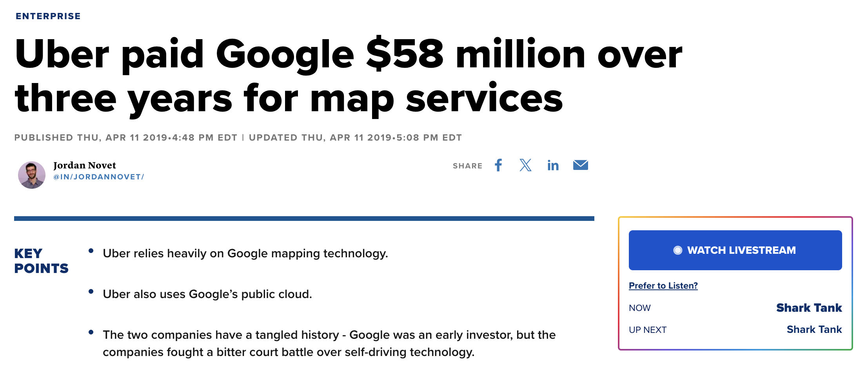Select the Shark Tank up next listing
The height and width of the screenshot is (365, 868).
click(x=814, y=329)
